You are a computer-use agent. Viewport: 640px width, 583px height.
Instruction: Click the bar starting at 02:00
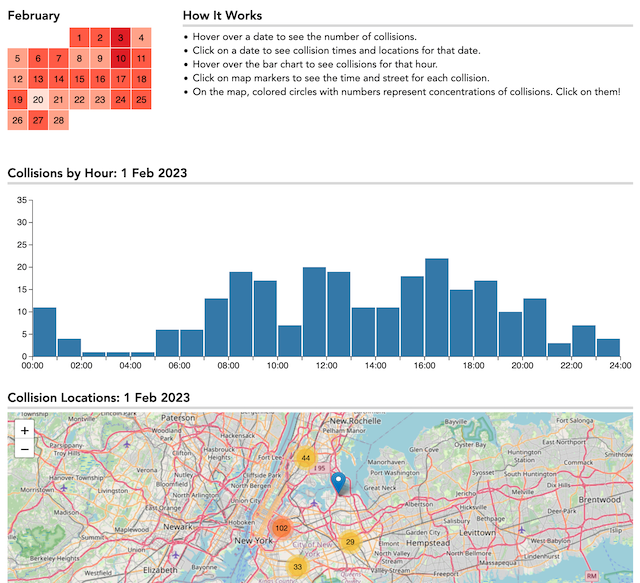coord(94,354)
